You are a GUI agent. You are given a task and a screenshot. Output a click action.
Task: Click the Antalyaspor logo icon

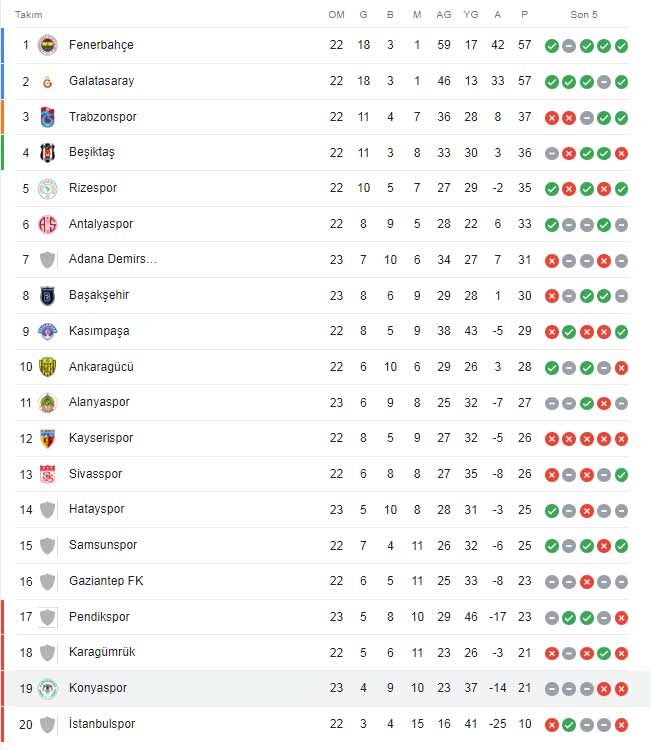pos(47,224)
